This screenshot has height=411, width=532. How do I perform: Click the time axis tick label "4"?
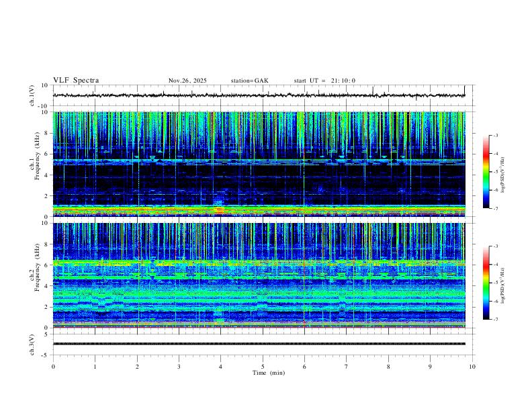(x=221, y=367)
